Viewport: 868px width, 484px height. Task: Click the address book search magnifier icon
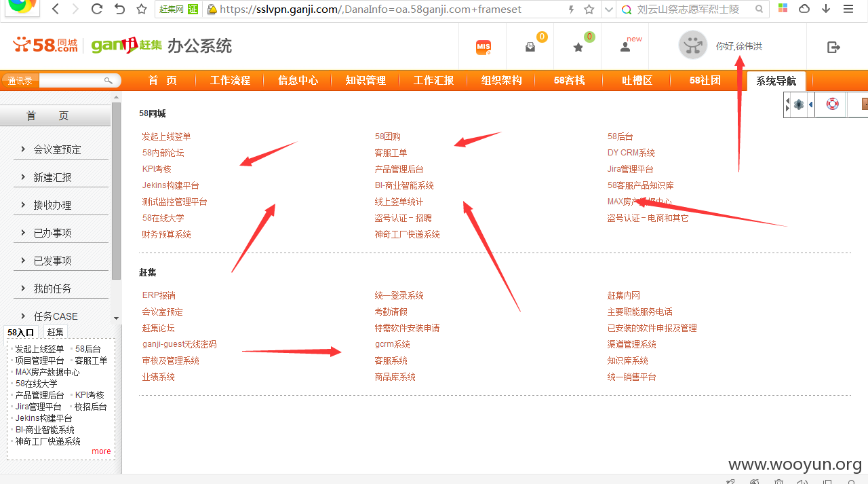tap(108, 81)
